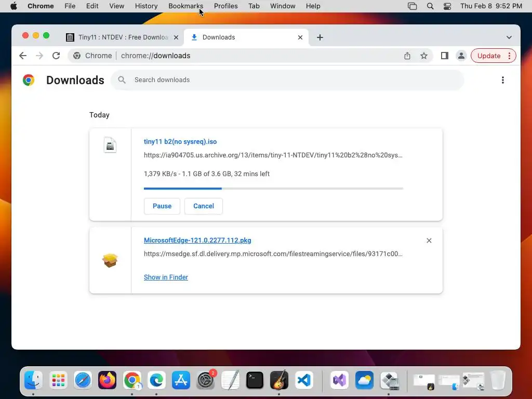
Task: Select the Downloads tab
Action: click(246, 37)
